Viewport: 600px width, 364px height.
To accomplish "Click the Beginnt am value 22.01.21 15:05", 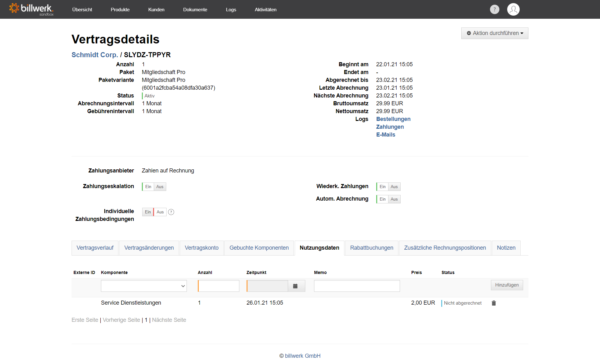I will coord(394,64).
